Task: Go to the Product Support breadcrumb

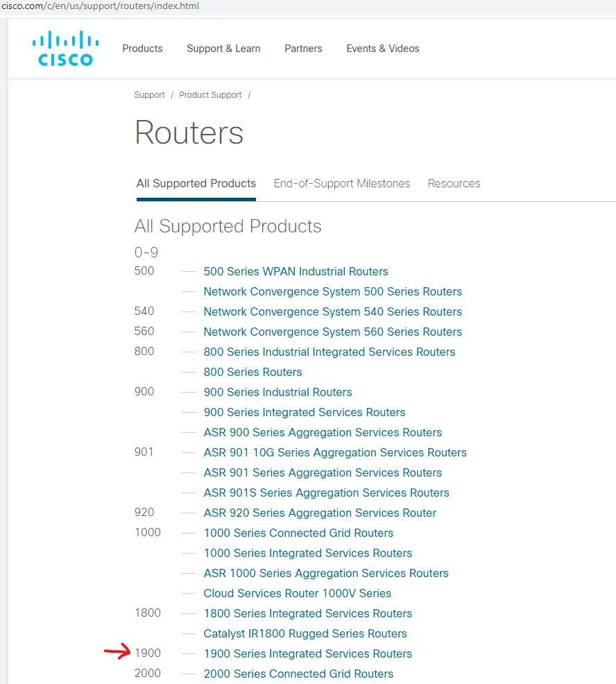Action: 210,94
